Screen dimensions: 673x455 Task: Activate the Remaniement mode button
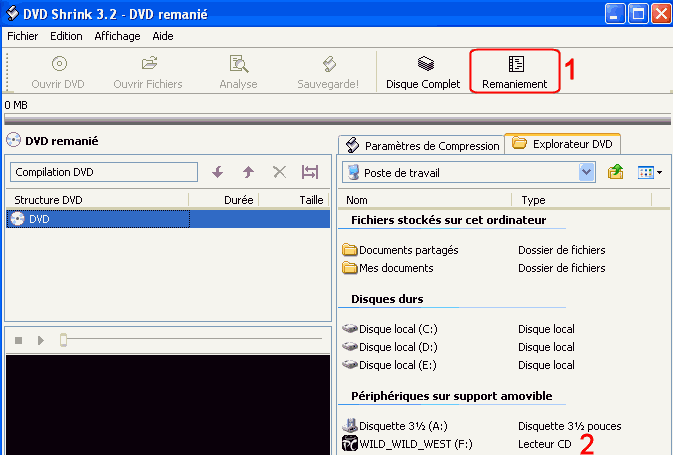(515, 72)
